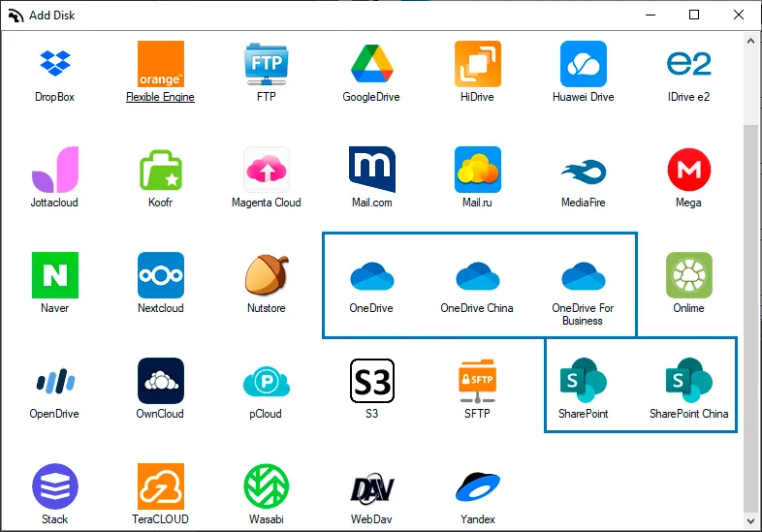Pick the SharePoint China icon

coord(688,381)
